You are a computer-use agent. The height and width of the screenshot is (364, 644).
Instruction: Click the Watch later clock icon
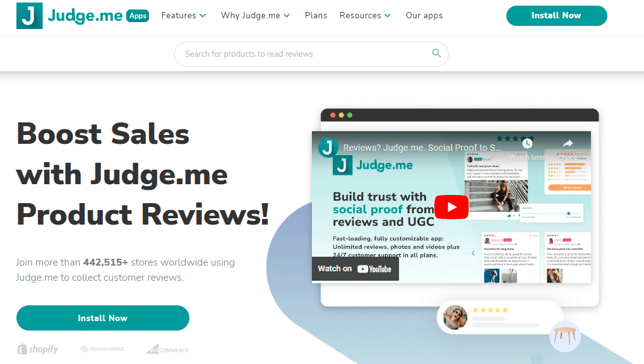pos(527,144)
